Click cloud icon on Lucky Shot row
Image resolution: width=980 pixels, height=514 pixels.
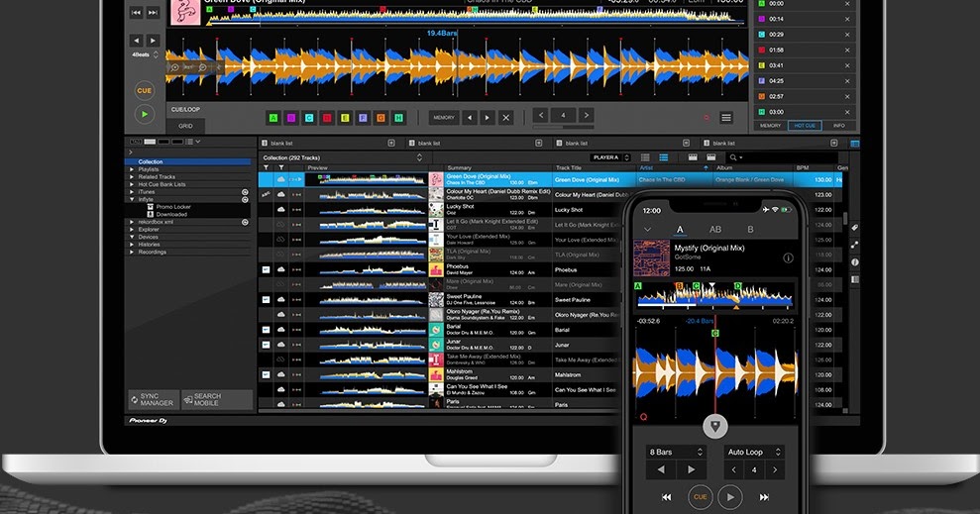pyautogui.click(x=281, y=210)
